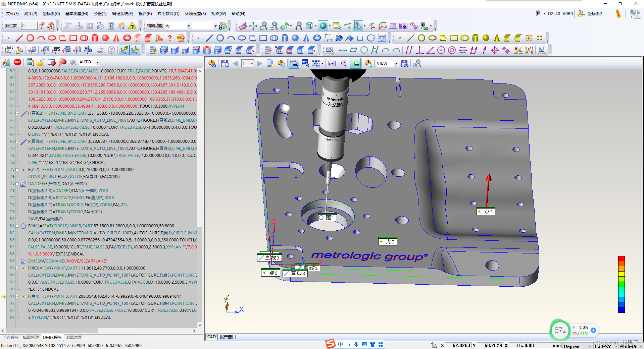Collapse the 直线2 program node on line 65
Image resolution: width=644 pixels, height=349 pixels.
coord(17,113)
